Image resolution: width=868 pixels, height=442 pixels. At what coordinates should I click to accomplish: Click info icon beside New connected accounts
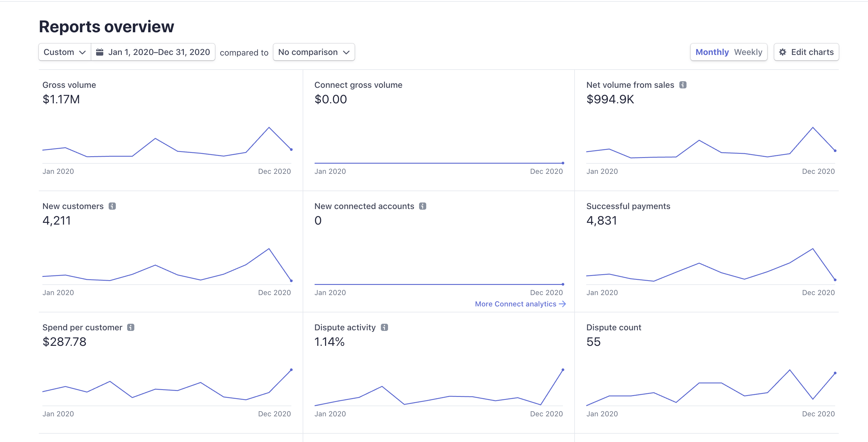click(423, 206)
